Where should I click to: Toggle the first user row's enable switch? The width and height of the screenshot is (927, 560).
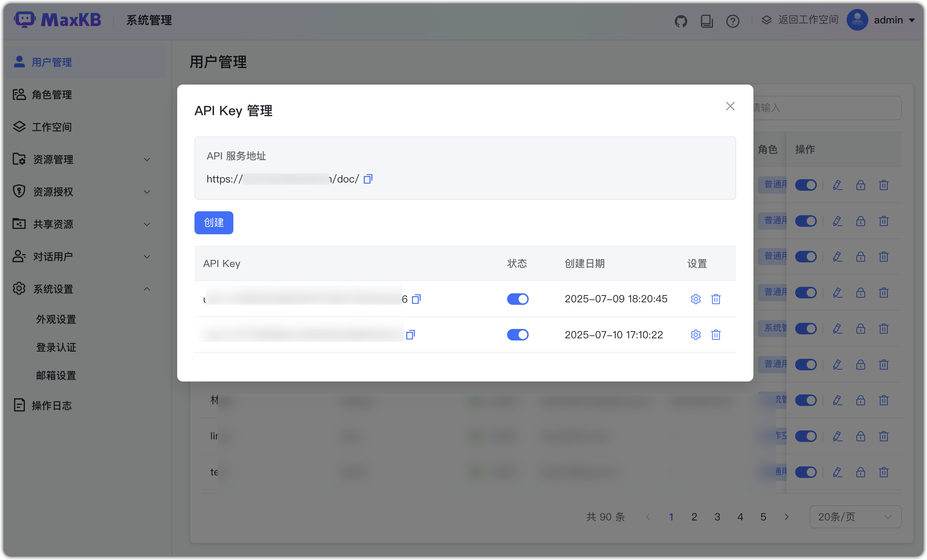pyautogui.click(x=806, y=185)
